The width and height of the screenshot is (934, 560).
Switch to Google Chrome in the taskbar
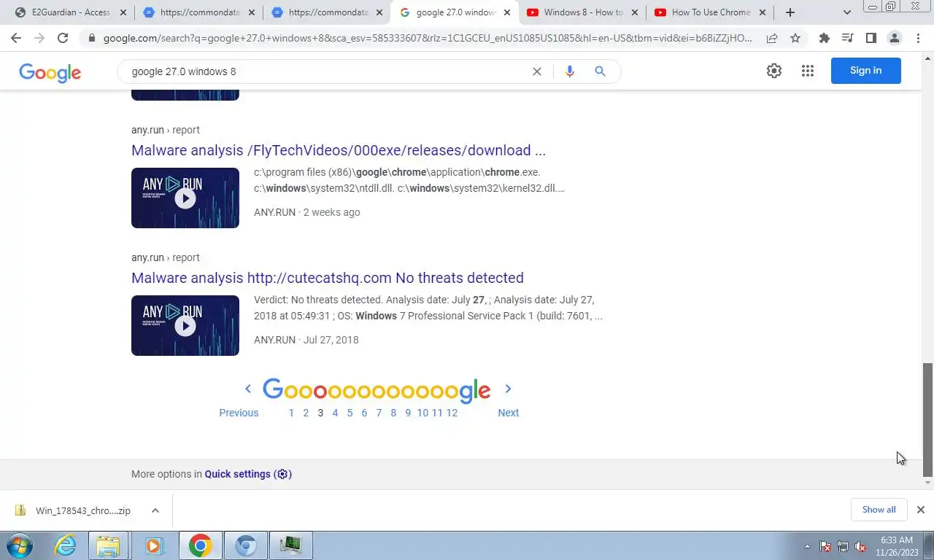coord(200,545)
